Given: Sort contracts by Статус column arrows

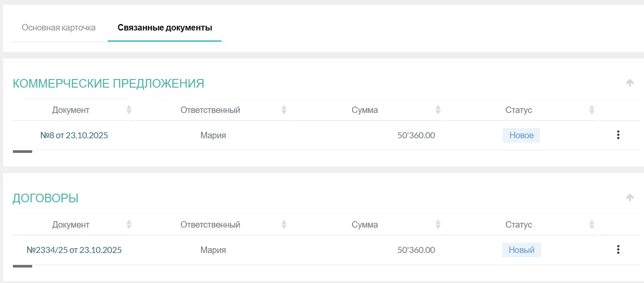Looking at the screenshot, I should click(x=592, y=225).
